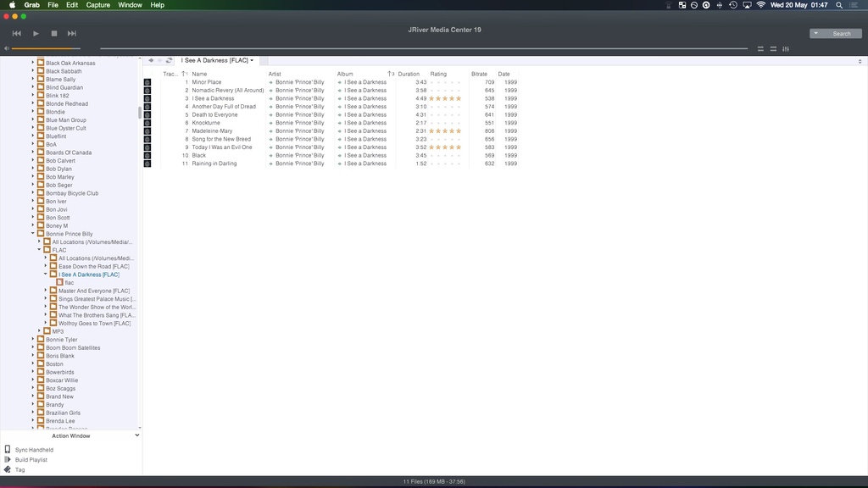Click the Sync Handheld device icon

click(x=7, y=449)
